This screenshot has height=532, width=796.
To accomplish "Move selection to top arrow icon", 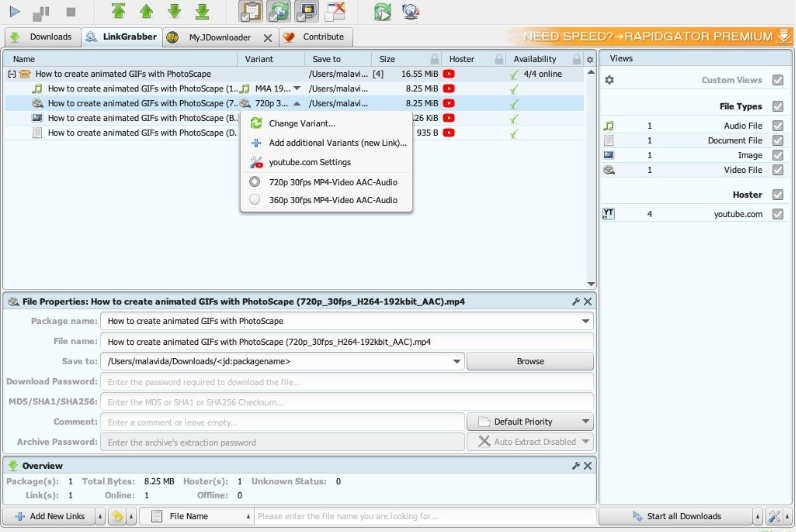I will (x=118, y=11).
